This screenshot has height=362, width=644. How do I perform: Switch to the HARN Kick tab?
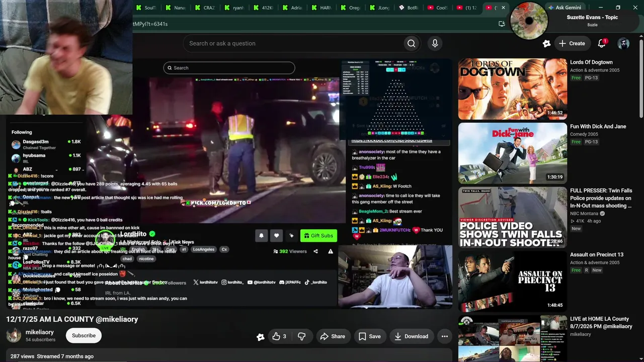(321, 8)
